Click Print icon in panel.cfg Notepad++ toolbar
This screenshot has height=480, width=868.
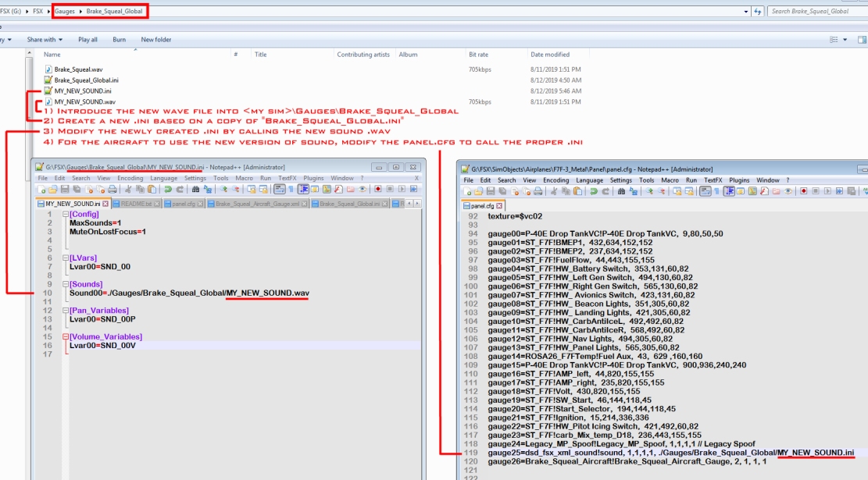(538, 190)
